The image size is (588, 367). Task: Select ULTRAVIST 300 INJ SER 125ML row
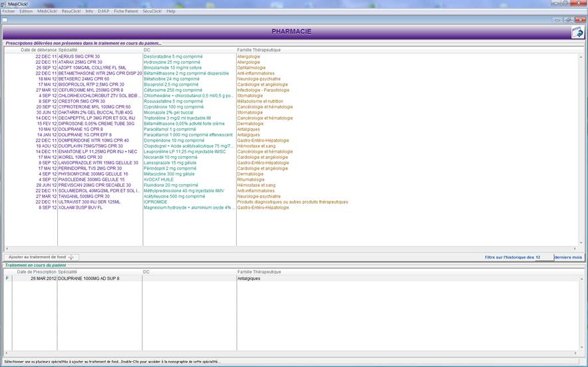pos(291,202)
